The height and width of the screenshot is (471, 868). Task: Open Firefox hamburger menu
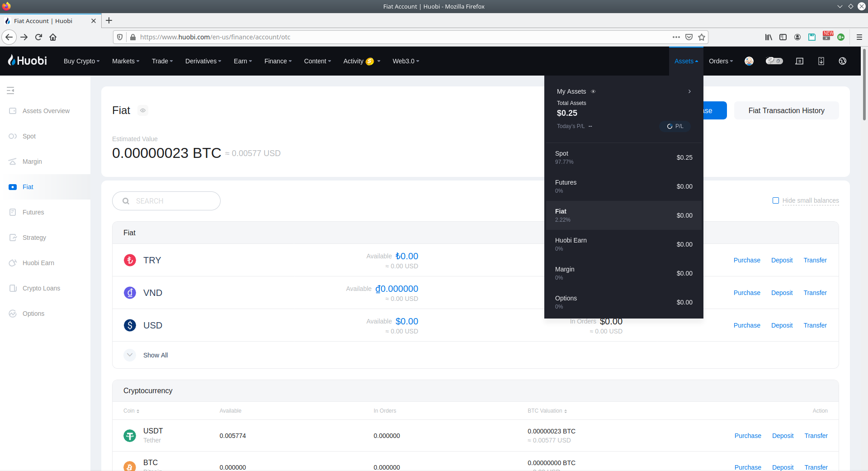tap(859, 37)
